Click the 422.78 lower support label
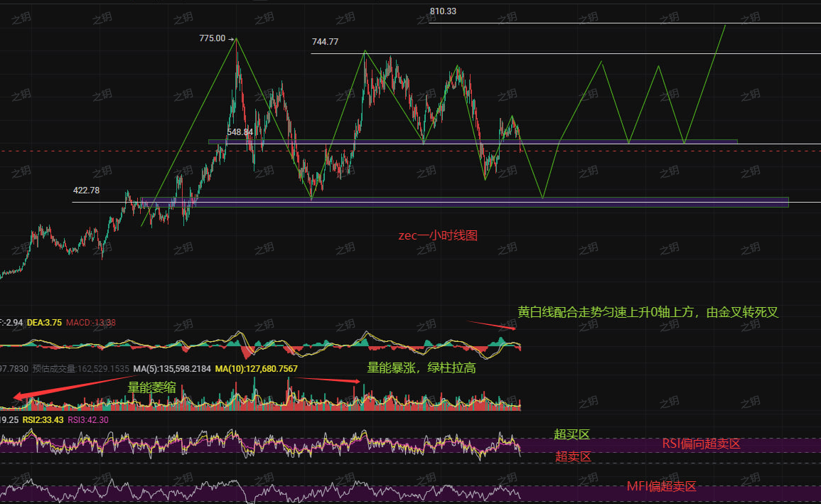Screen dimensions: 821x504 click(86, 191)
